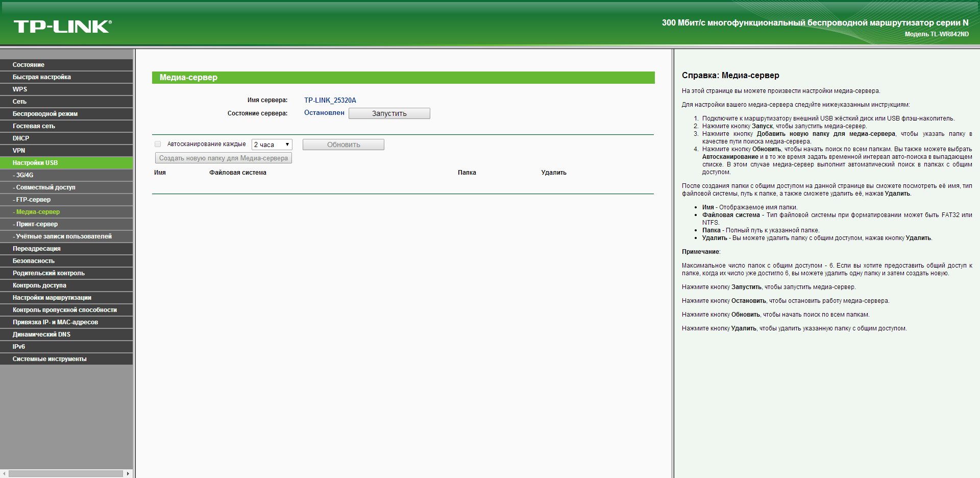Toggle the Автосканирование каждые checkbox
Screen dimensions: 980x478
point(158,144)
